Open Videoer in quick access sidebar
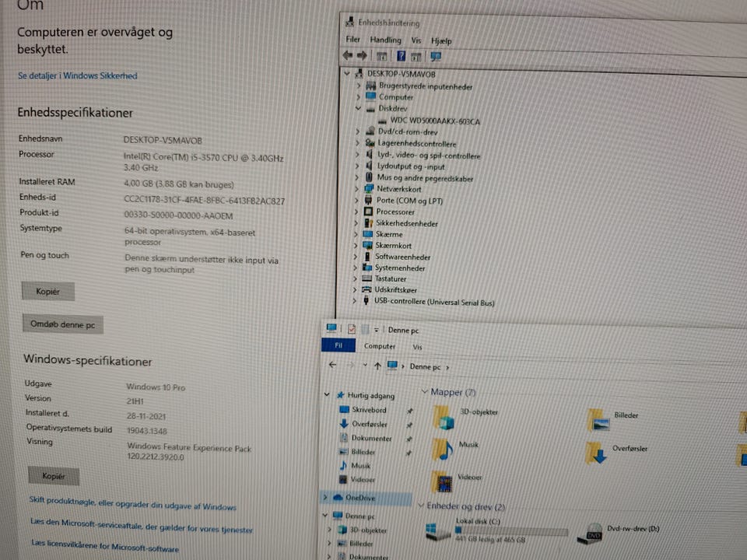This screenshot has width=747, height=560. point(363,480)
